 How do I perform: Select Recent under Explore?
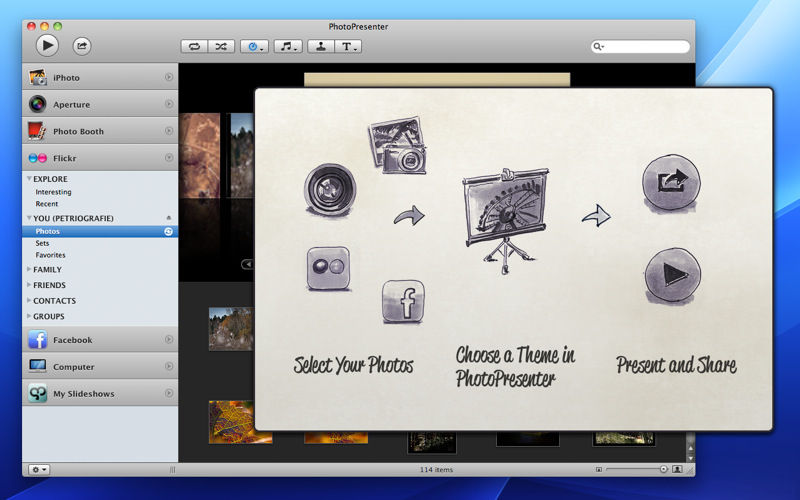tap(46, 204)
